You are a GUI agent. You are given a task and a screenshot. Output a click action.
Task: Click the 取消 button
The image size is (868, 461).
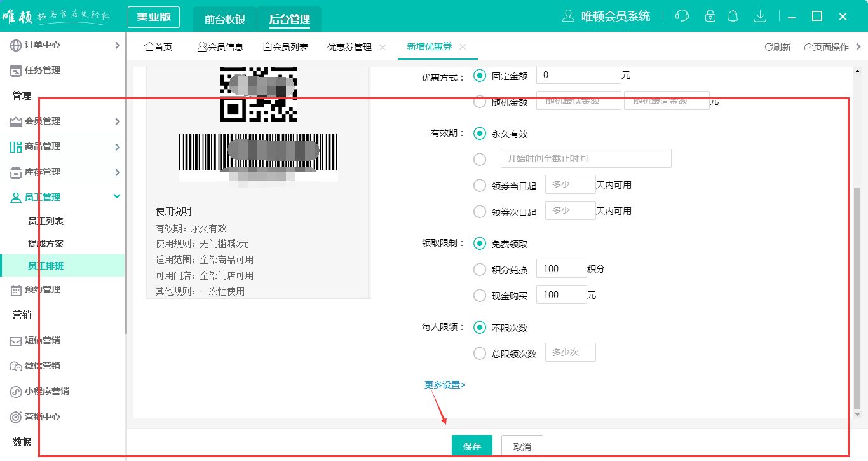[522, 446]
